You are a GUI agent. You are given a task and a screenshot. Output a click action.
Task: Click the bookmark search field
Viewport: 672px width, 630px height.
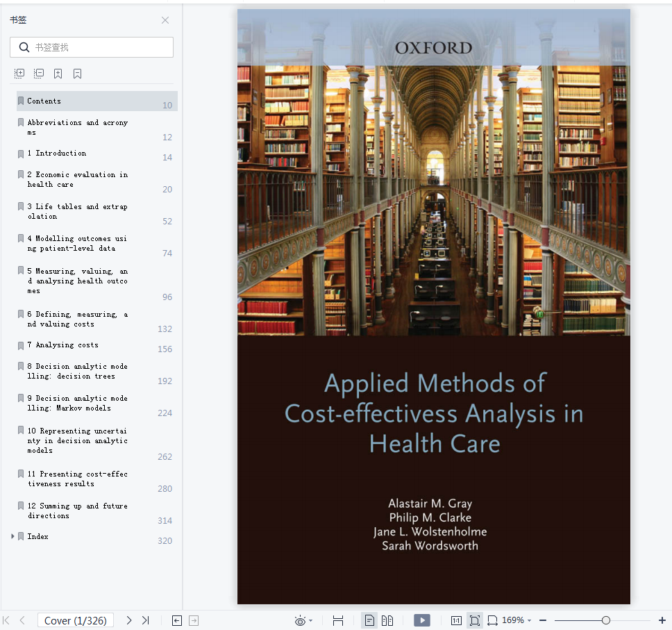(x=92, y=47)
